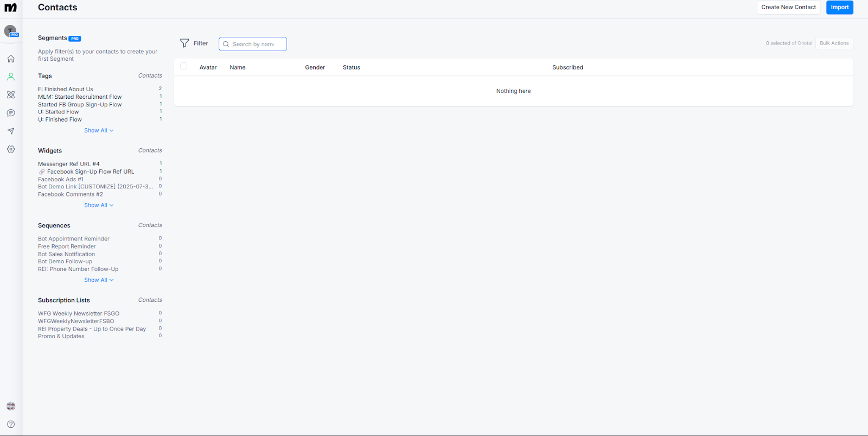Image resolution: width=868 pixels, height=436 pixels.
Task: Click Create New Contact button
Action: [788, 7]
